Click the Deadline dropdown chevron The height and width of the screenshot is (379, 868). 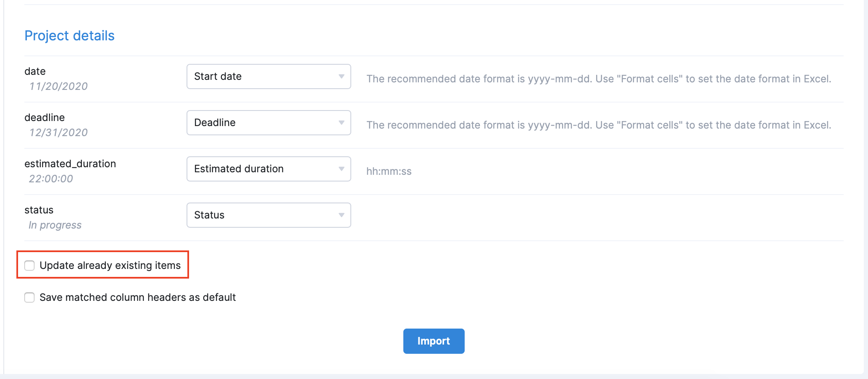[342, 123]
